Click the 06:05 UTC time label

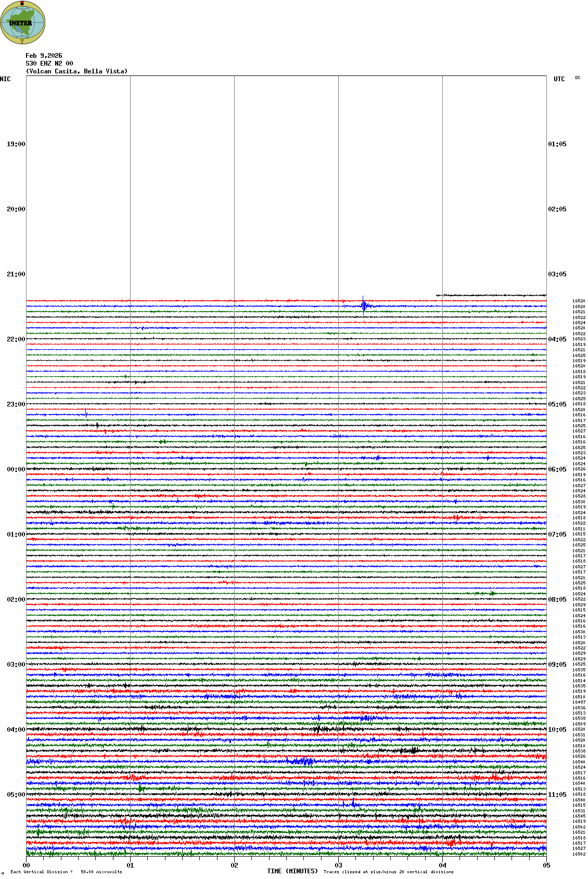point(557,469)
